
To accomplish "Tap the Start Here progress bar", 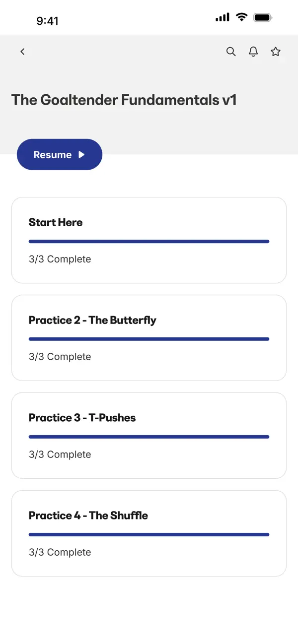I will (x=149, y=241).
